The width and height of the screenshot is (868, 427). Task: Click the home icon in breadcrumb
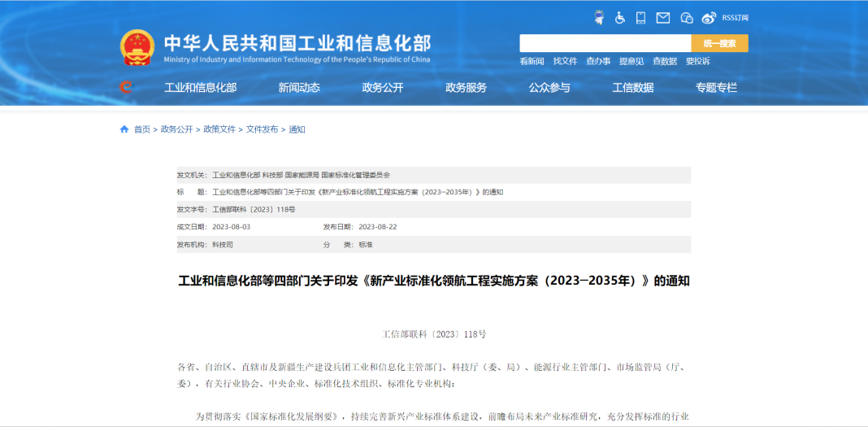click(124, 129)
